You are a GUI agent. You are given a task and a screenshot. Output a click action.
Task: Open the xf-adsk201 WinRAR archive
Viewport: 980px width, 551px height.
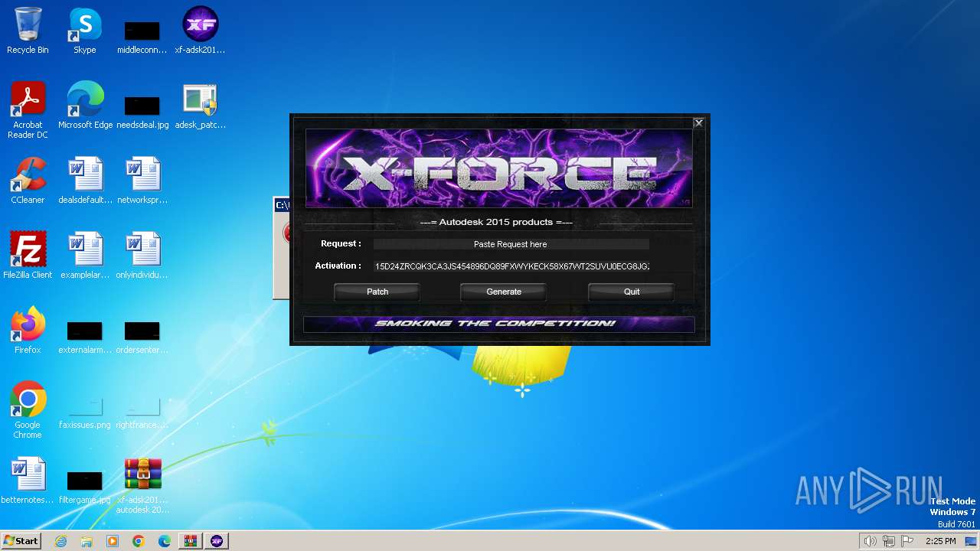(142, 485)
